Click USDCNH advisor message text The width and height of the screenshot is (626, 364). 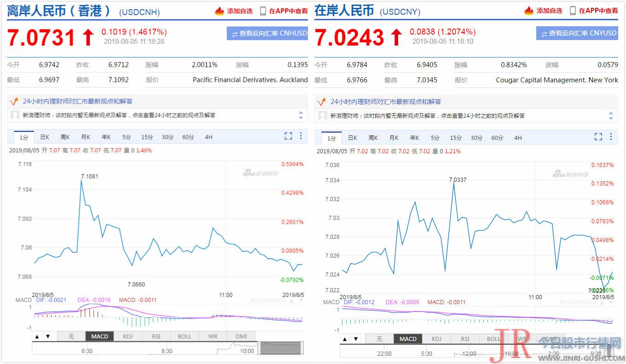point(119,115)
